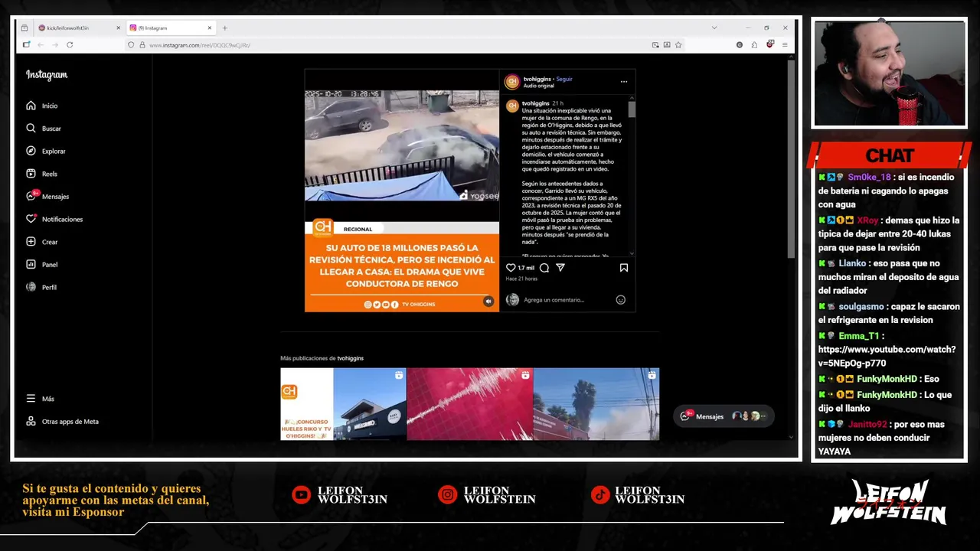The image size is (980, 551).
Task: Open Más menu in sidebar
Action: (41, 399)
